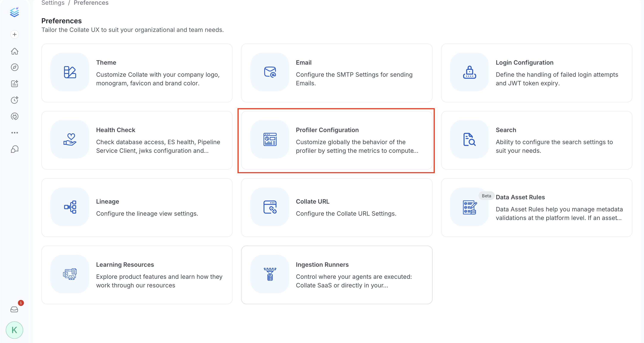Open the Theme card title
Screen dimensions: 644x343
tap(106, 62)
